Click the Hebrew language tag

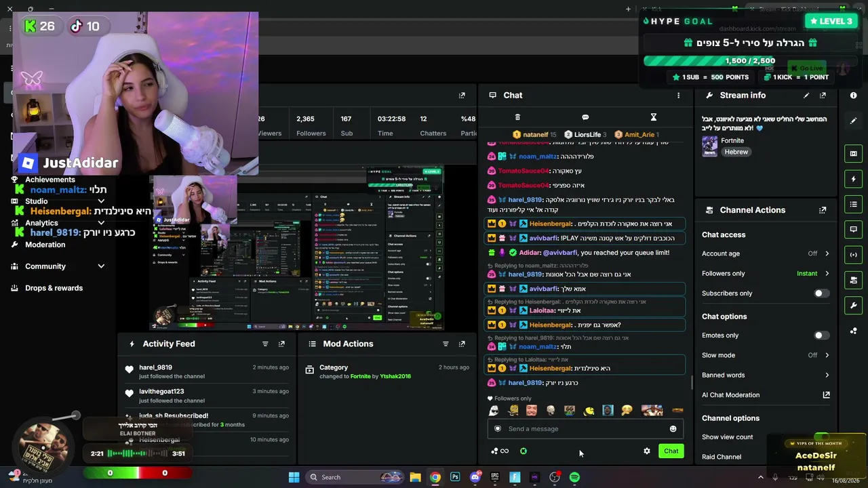736,152
